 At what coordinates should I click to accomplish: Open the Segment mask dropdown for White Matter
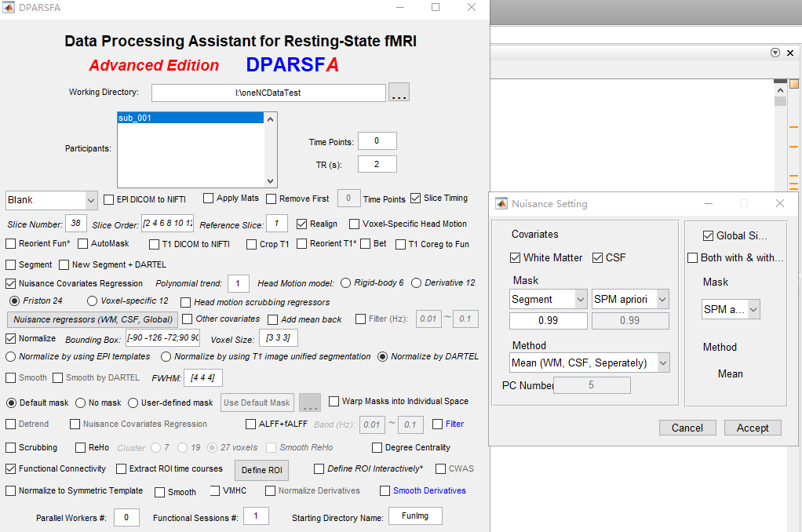(548, 299)
